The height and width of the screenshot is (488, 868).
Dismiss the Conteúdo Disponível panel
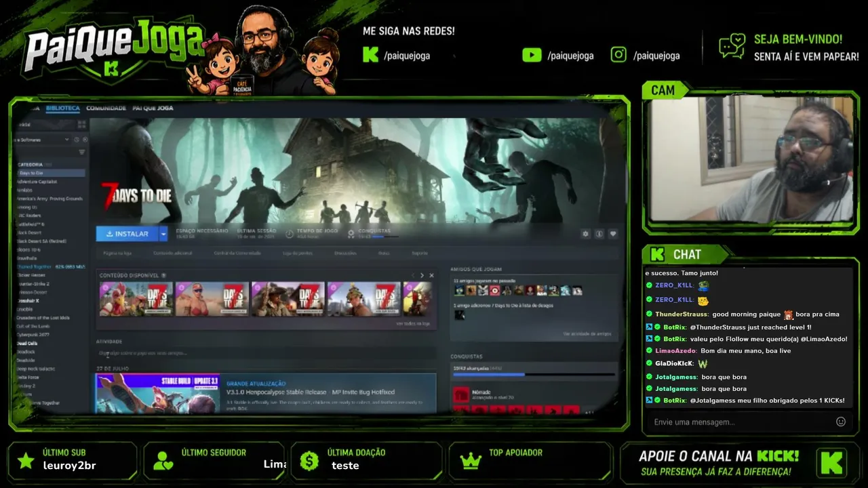pyautogui.click(x=431, y=275)
